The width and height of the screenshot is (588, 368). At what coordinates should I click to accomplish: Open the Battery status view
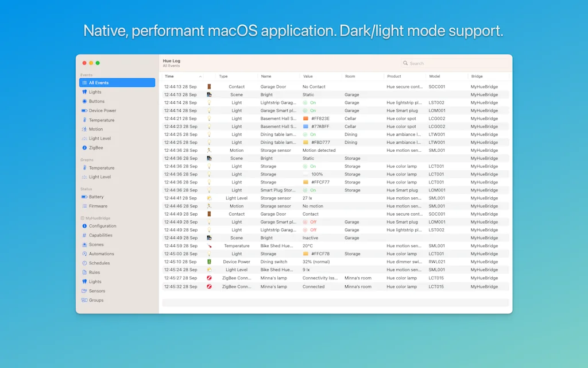pyautogui.click(x=96, y=197)
